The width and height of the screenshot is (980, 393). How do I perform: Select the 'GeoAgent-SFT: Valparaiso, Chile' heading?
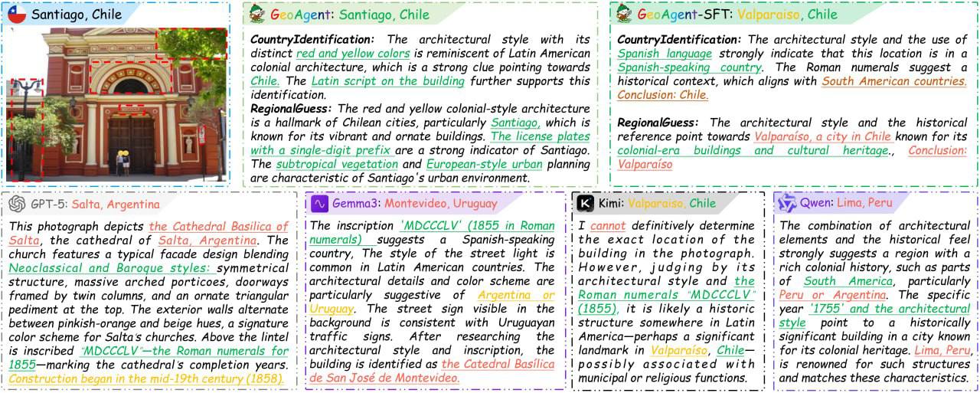737,14
